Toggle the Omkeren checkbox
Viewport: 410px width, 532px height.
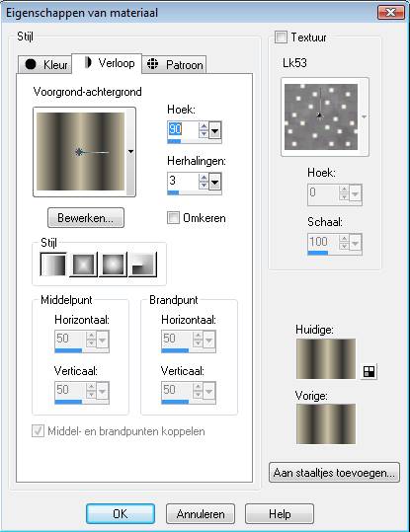(x=173, y=217)
